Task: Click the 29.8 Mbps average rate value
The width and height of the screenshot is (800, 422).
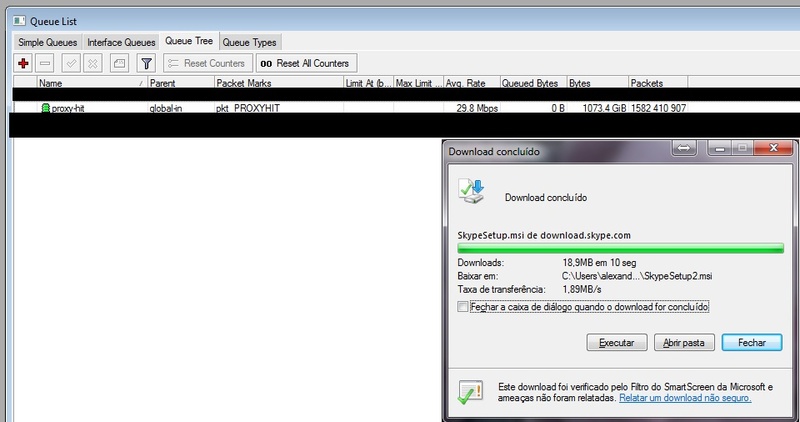Action: [x=477, y=108]
